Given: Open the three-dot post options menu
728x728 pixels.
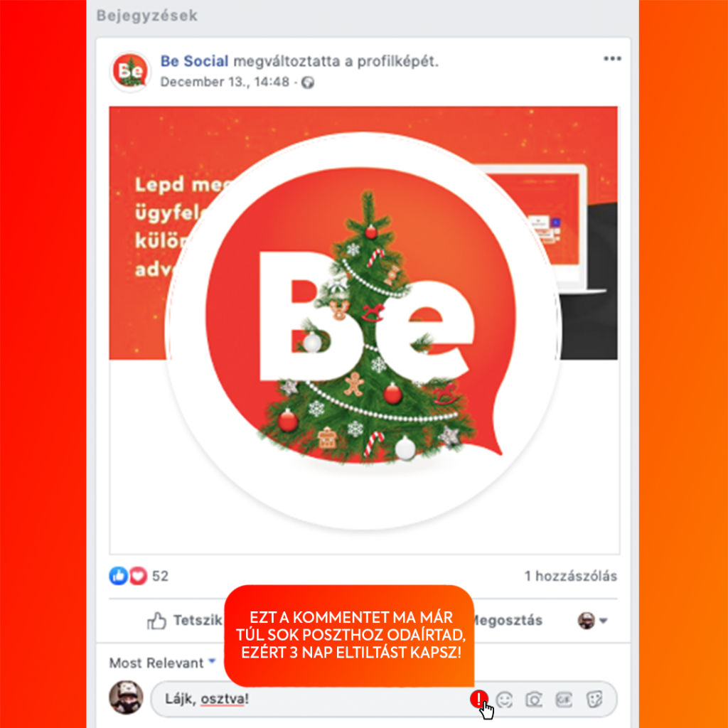Looking at the screenshot, I should tap(612, 59).
